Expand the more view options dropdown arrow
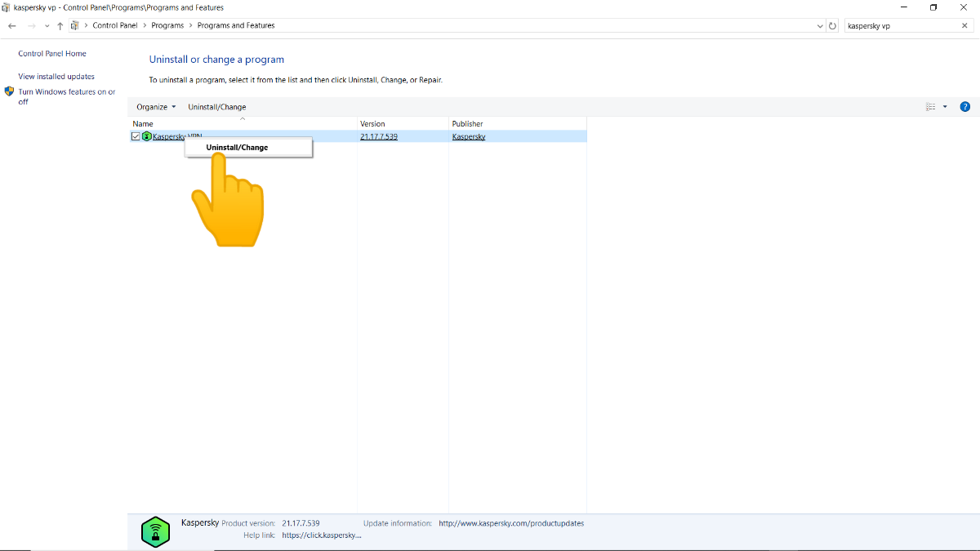 point(945,107)
